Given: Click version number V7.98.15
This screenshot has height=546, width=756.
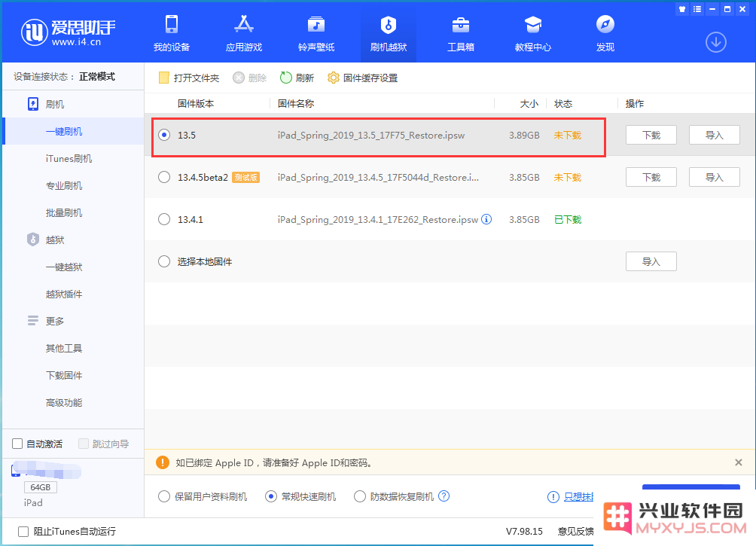Looking at the screenshot, I should coord(524,532).
